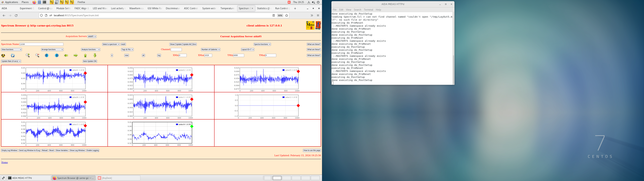The image size is (644, 181).
Task: Click the blue circular refresh arrows icon
Action: [13, 55]
